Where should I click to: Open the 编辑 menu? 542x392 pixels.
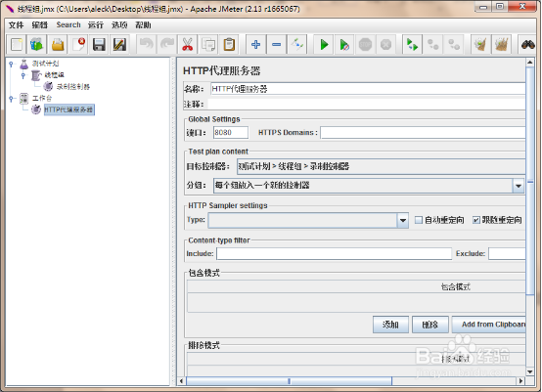(x=39, y=24)
